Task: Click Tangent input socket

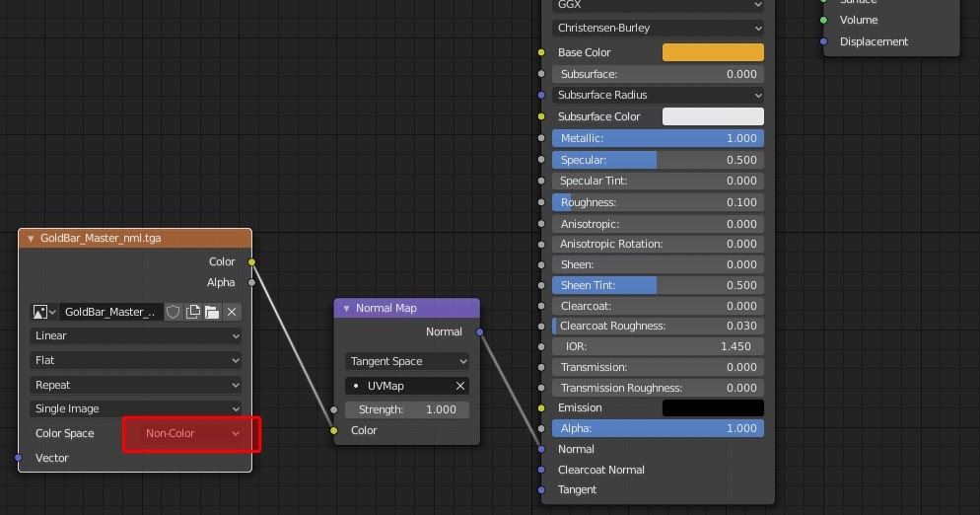Action: pyautogui.click(x=541, y=489)
